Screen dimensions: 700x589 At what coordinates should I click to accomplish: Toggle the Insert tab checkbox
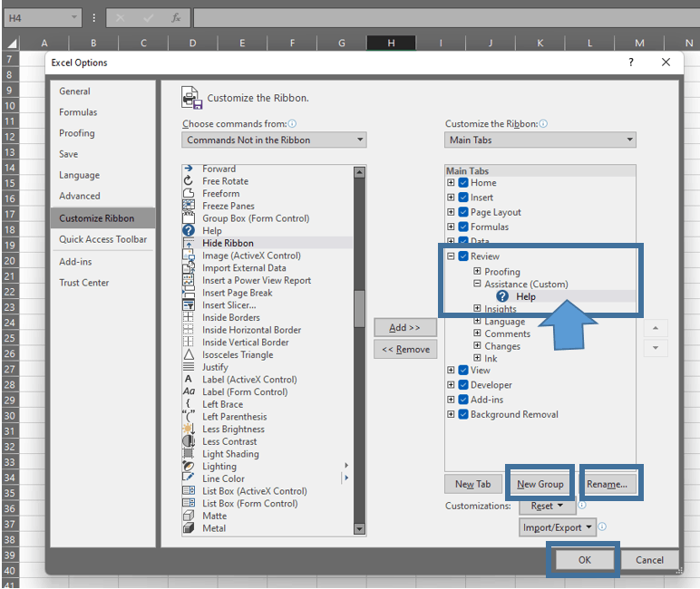tap(463, 198)
